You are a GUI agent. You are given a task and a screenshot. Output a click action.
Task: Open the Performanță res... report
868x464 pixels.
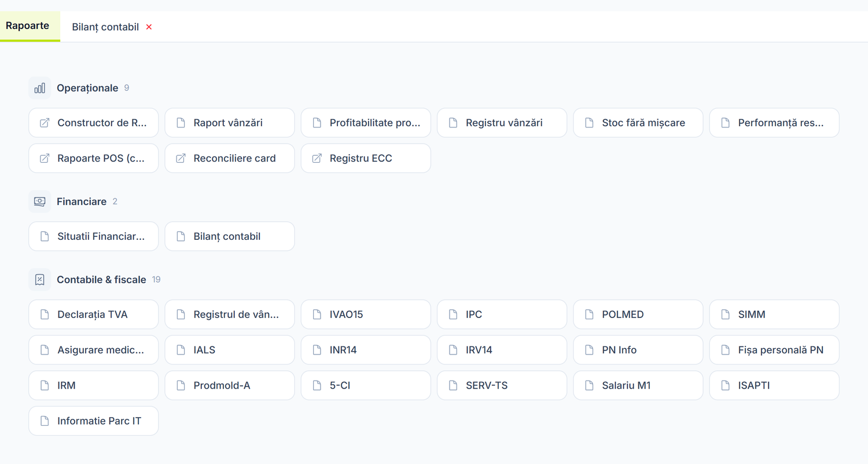pos(774,123)
